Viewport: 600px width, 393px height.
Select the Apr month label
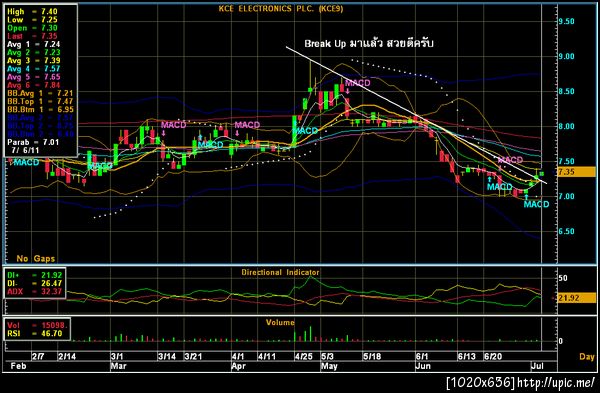coord(238,366)
